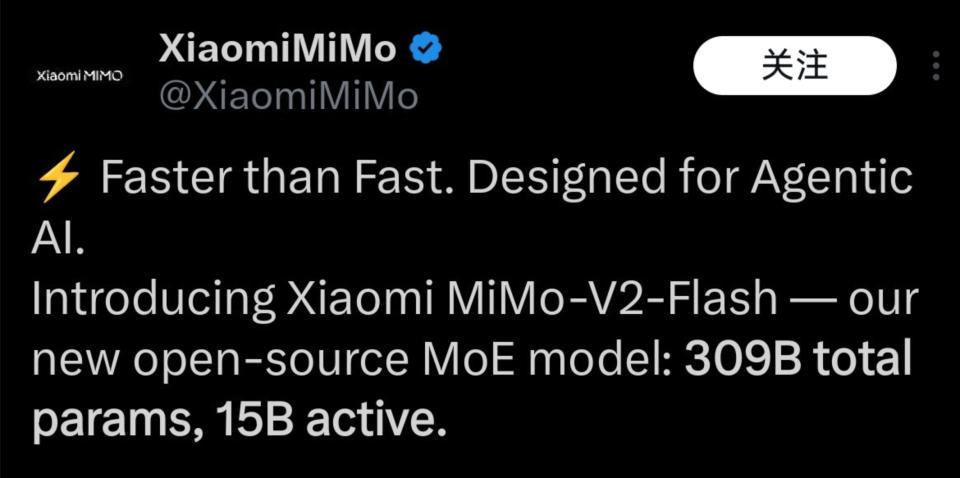Click the word 'Introducing' in the post
The width and height of the screenshot is (960, 478).
coord(154,301)
